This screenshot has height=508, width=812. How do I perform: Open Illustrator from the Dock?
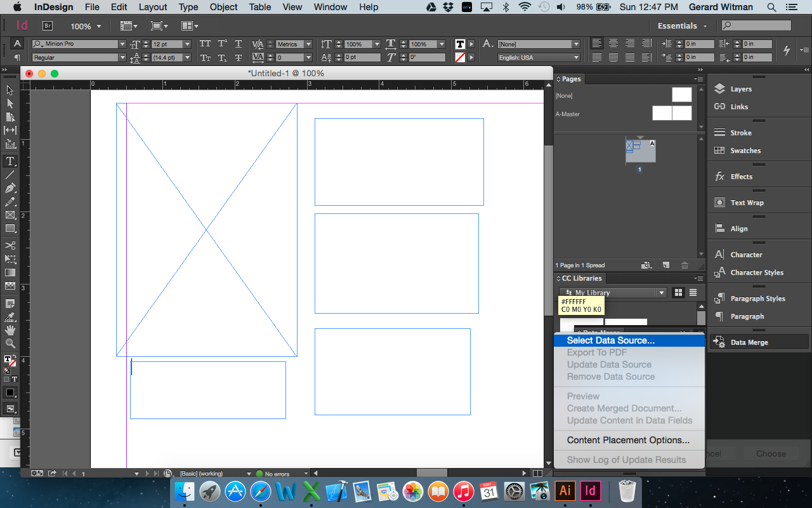(565, 491)
